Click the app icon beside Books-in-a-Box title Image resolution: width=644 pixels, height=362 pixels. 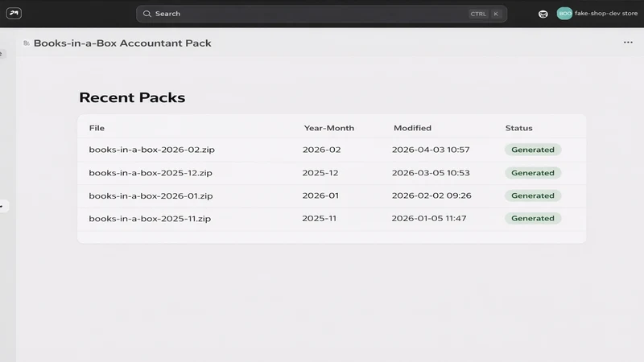pyautogui.click(x=27, y=43)
